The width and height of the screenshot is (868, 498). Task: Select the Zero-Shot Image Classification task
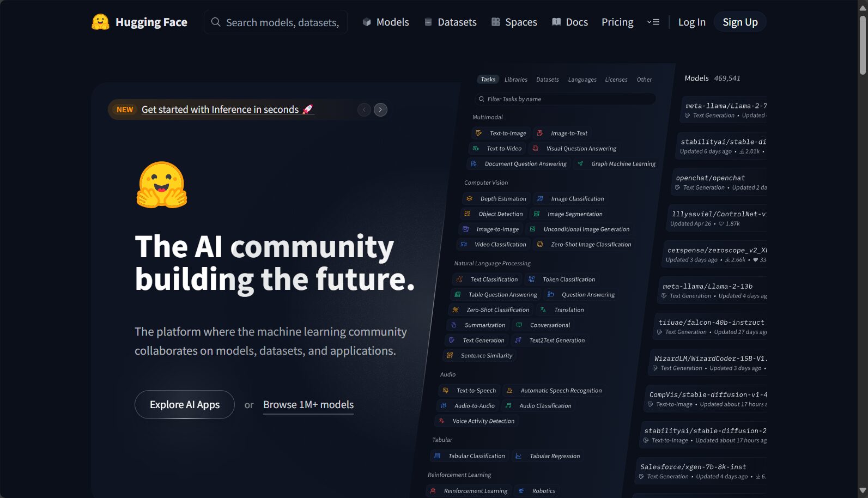click(584, 244)
